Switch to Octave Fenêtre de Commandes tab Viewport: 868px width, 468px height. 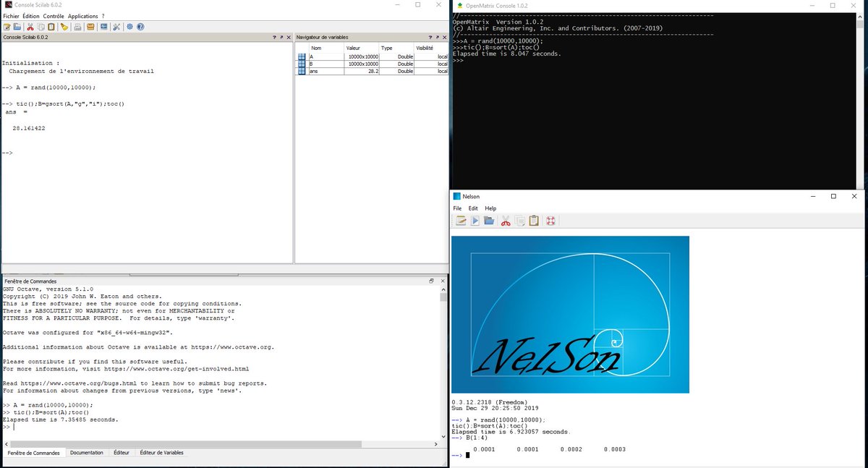33,453
